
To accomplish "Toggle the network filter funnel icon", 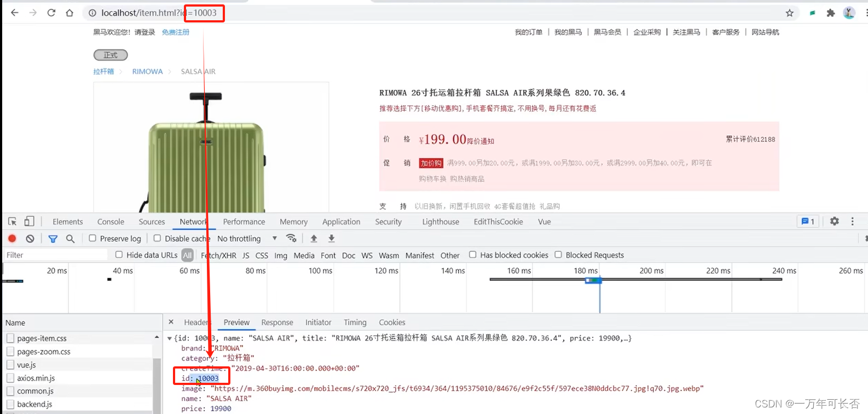I will [x=53, y=239].
